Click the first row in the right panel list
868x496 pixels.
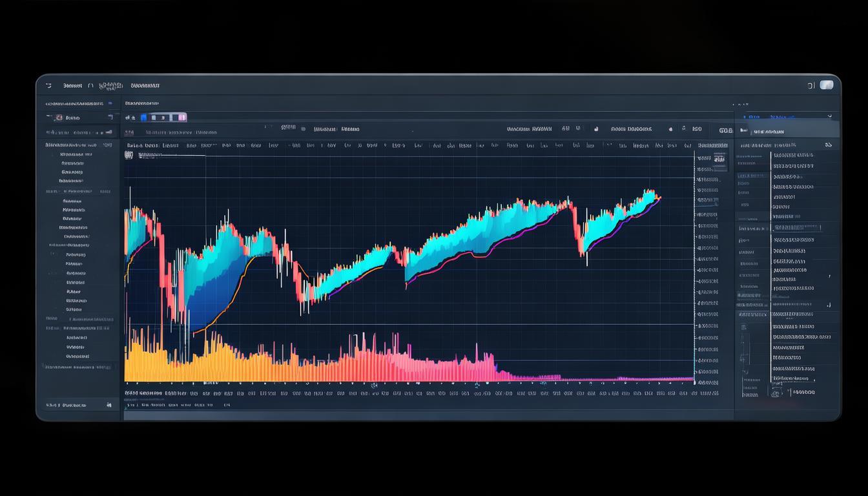pyautogui.click(x=793, y=155)
